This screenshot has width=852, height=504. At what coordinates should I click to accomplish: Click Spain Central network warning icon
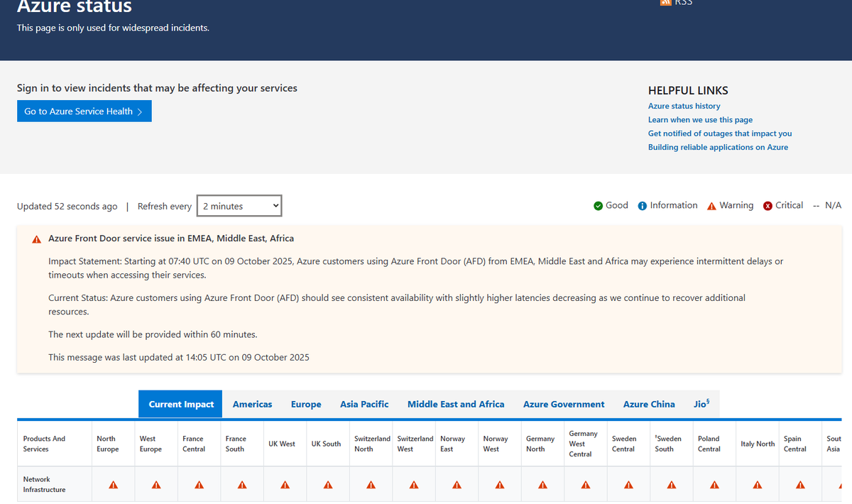(800, 485)
